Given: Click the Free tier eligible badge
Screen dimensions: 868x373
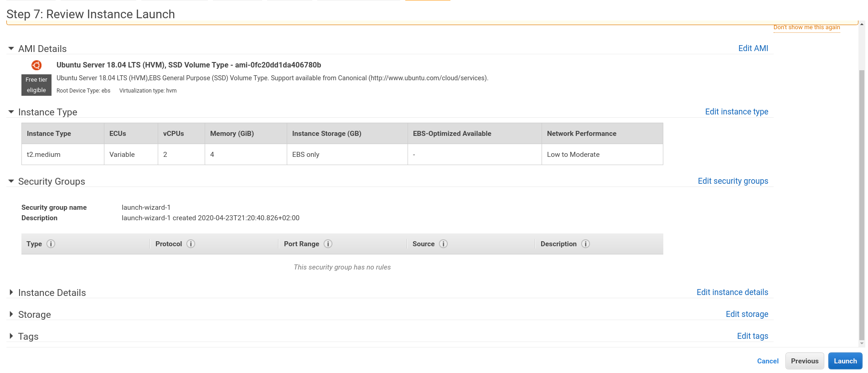Looking at the screenshot, I should point(36,85).
